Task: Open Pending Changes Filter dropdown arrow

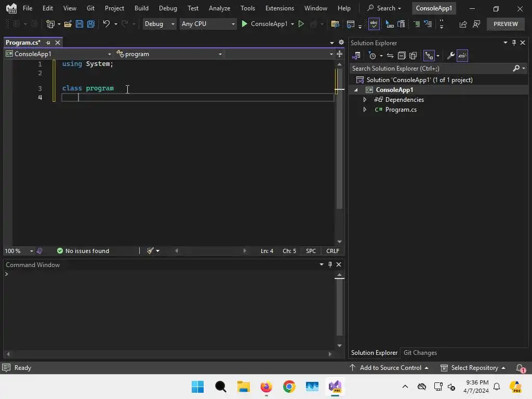Action: pyautogui.click(x=381, y=55)
